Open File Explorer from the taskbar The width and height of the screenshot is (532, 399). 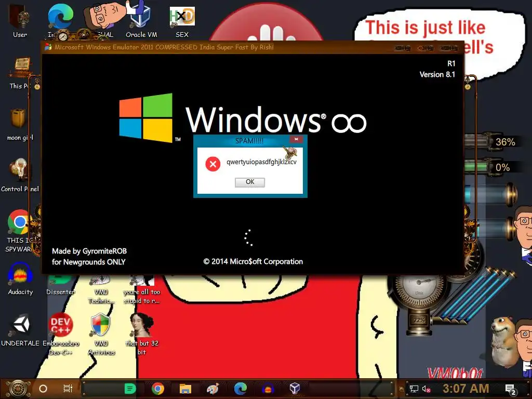[x=185, y=389]
